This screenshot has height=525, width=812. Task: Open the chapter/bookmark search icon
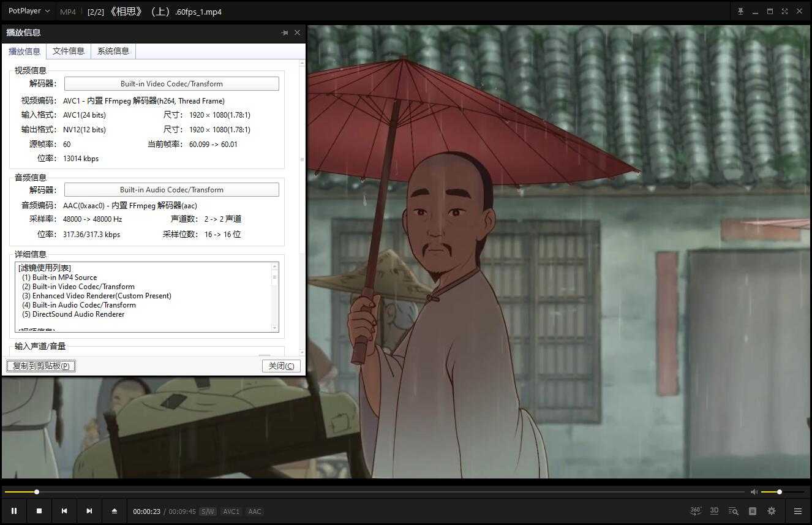pos(734,511)
